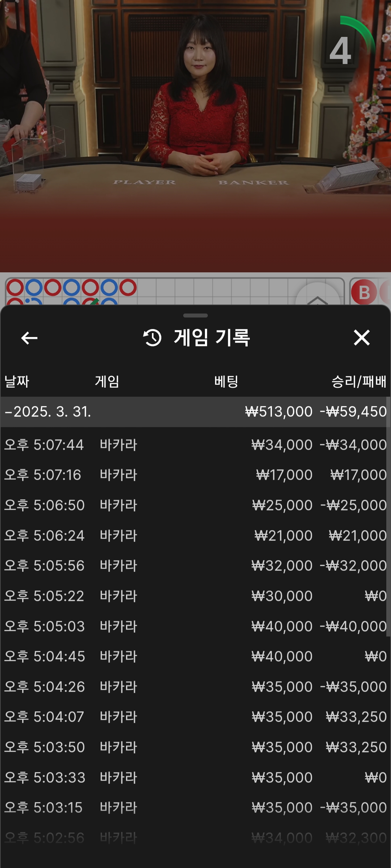Select the 오후 5:06:24 round with ₩21,000 win
The image size is (391, 868).
[195, 535]
